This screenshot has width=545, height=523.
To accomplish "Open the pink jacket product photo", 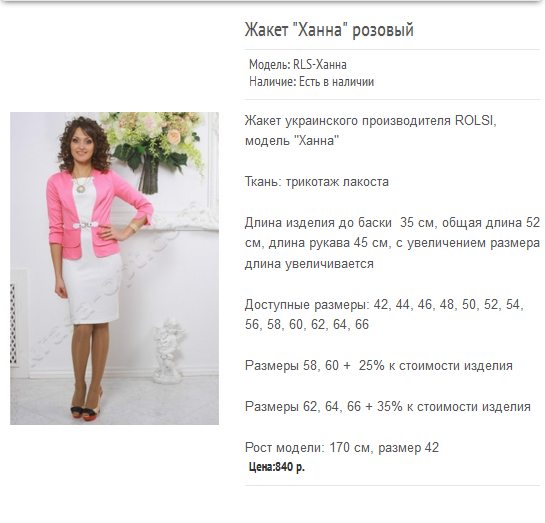I will point(114,268).
